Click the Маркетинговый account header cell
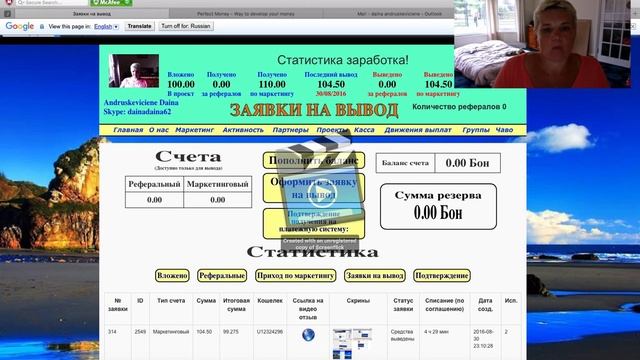The image size is (640, 360). 218,184
